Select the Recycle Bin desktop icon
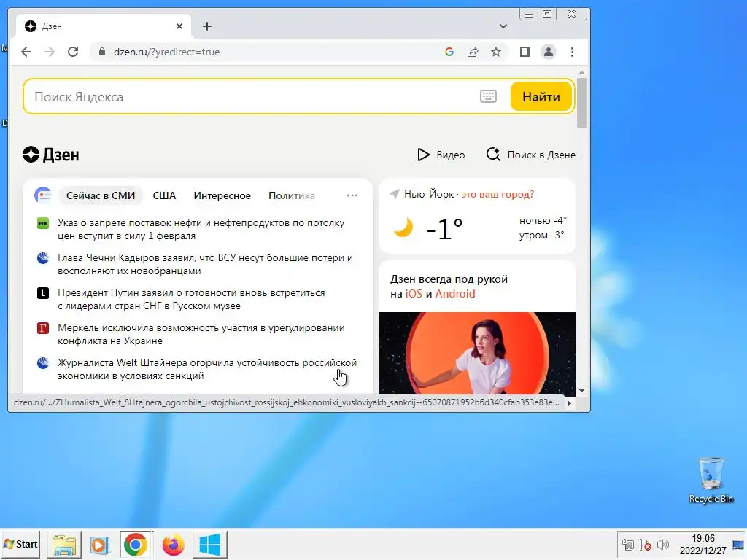Viewport: 747px width, 560px height. [x=711, y=480]
